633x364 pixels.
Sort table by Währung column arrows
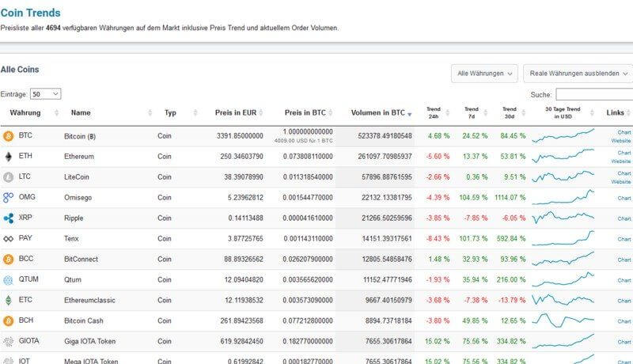56,113
